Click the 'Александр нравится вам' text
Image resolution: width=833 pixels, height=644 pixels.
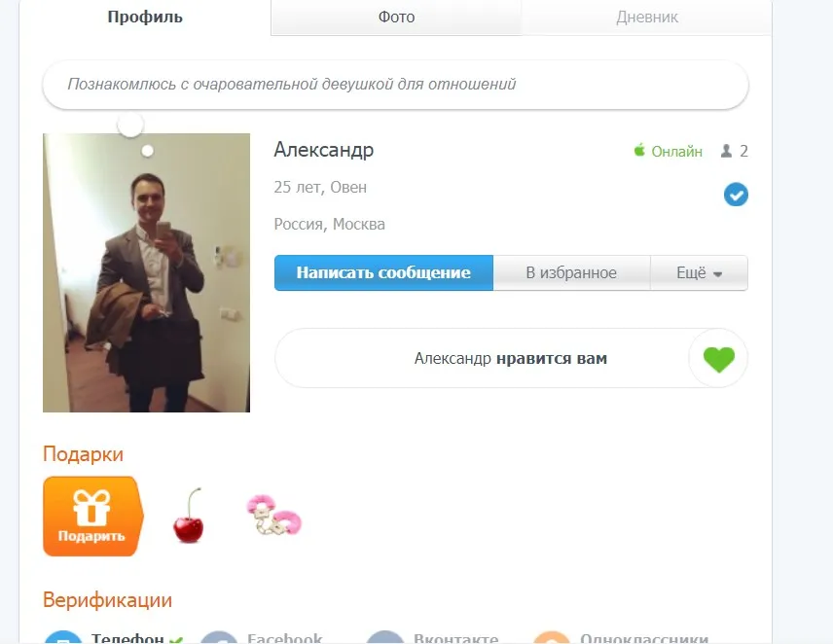[x=511, y=359]
